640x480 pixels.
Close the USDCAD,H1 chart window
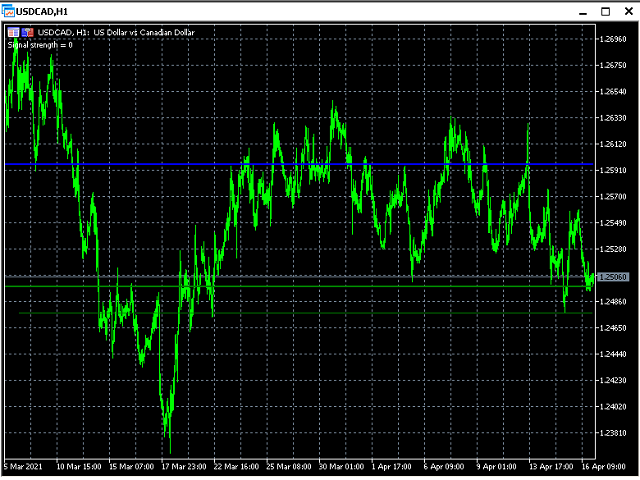(627, 10)
